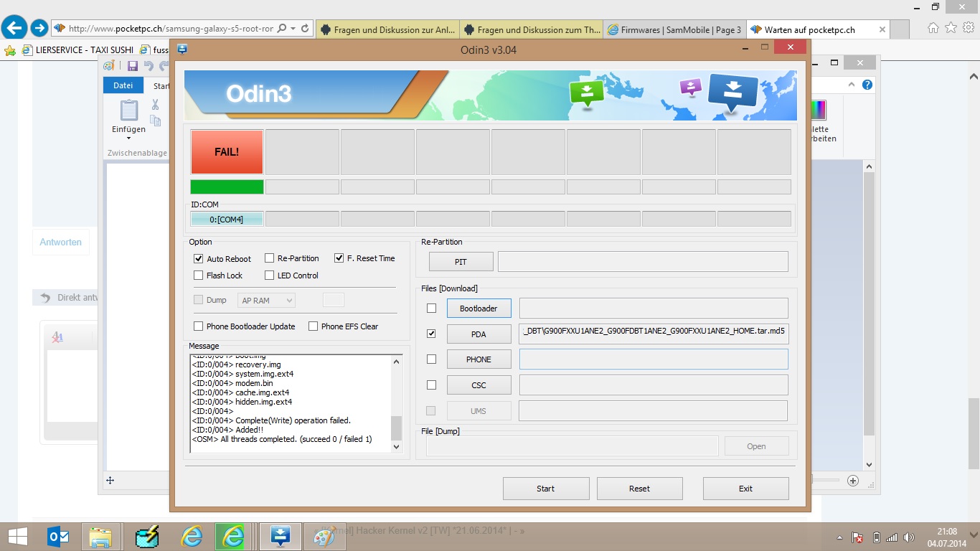The height and width of the screenshot is (551, 980).
Task: Click the CSC file button
Action: 479,385
